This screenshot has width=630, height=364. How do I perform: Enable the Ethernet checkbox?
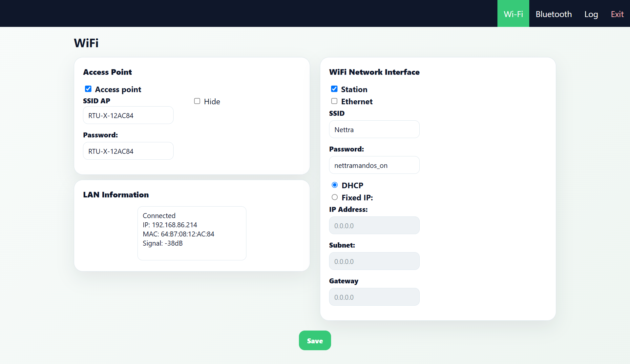click(x=334, y=101)
